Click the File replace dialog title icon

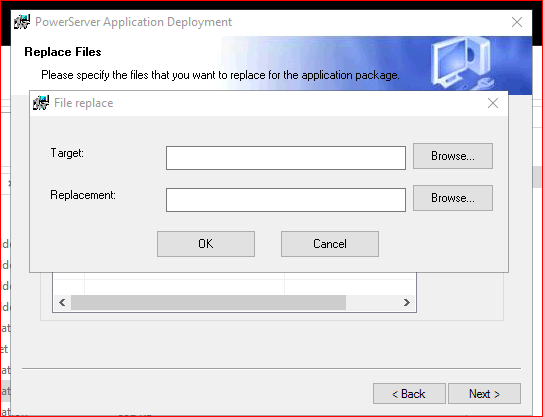(x=41, y=103)
